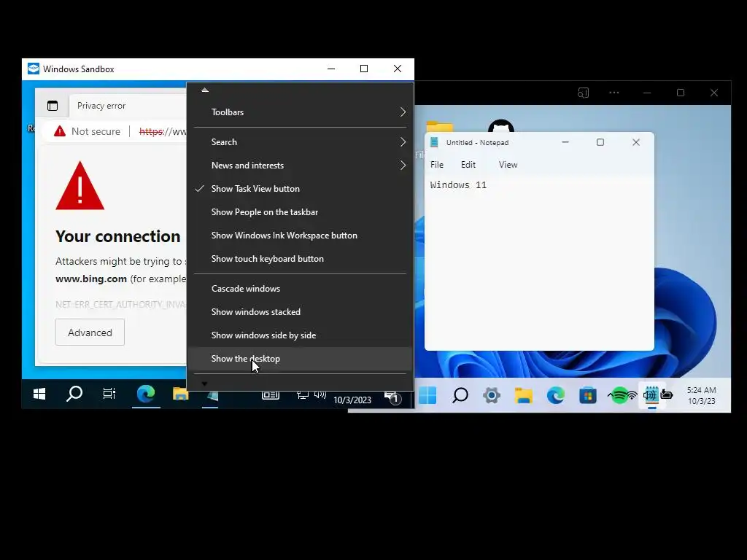Click the Sandbox network tray icon
The image size is (747, 560).
tap(302, 394)
